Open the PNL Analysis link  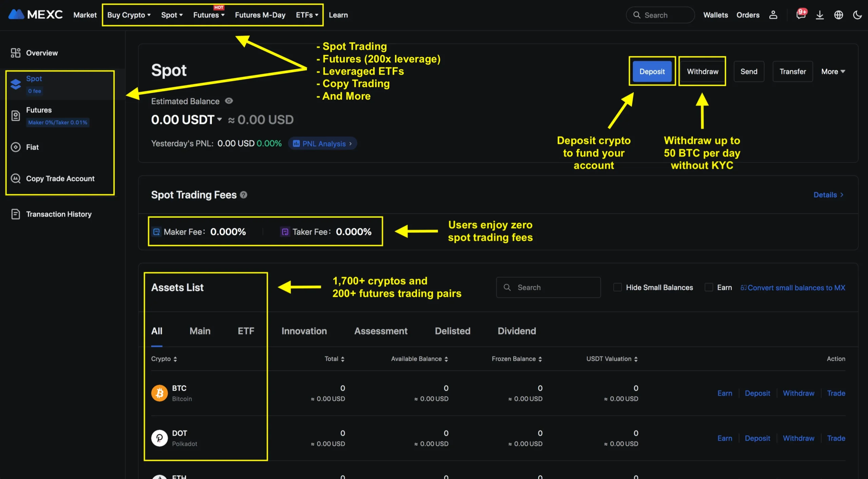(322, 143)
